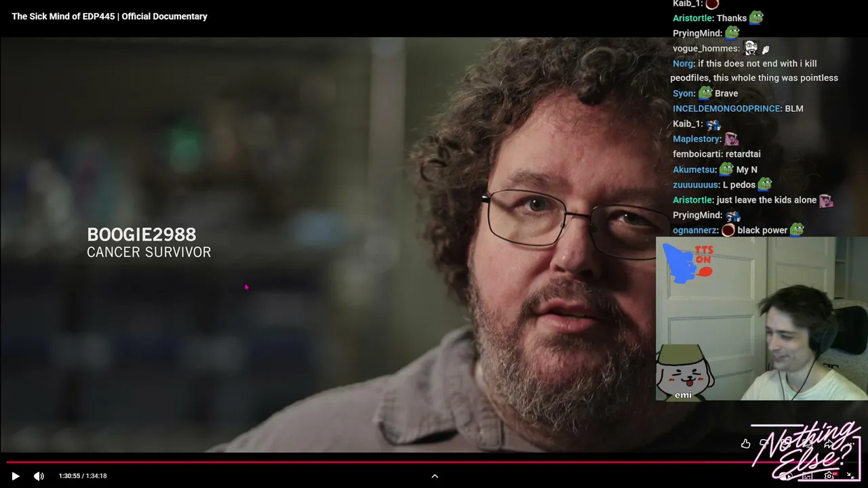
Task: Seek along the red video progress bar
Action: (434, 462)
